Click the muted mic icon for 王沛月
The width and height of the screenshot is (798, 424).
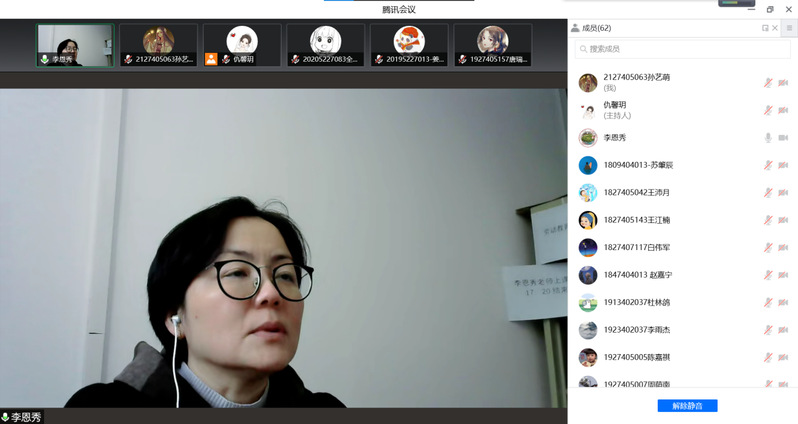click(768, 192)
